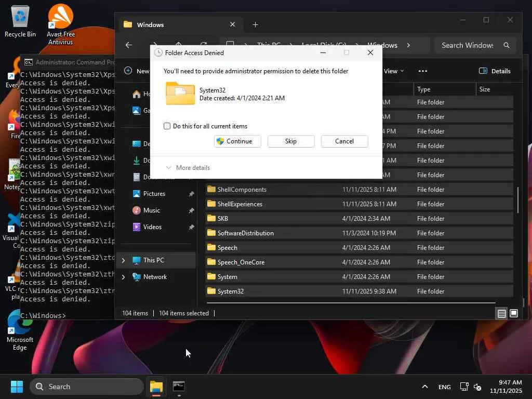Unpin Pictures using its pin icon
Image resolution: width=532 pixels, height=399 pixels.
coord(191,194)
